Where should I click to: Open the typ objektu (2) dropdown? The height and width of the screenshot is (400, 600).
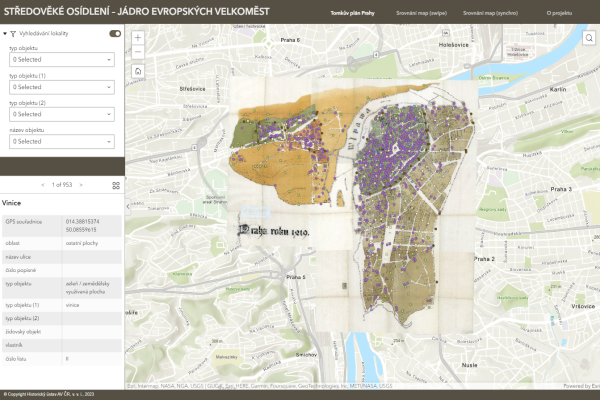pos(62,114)
